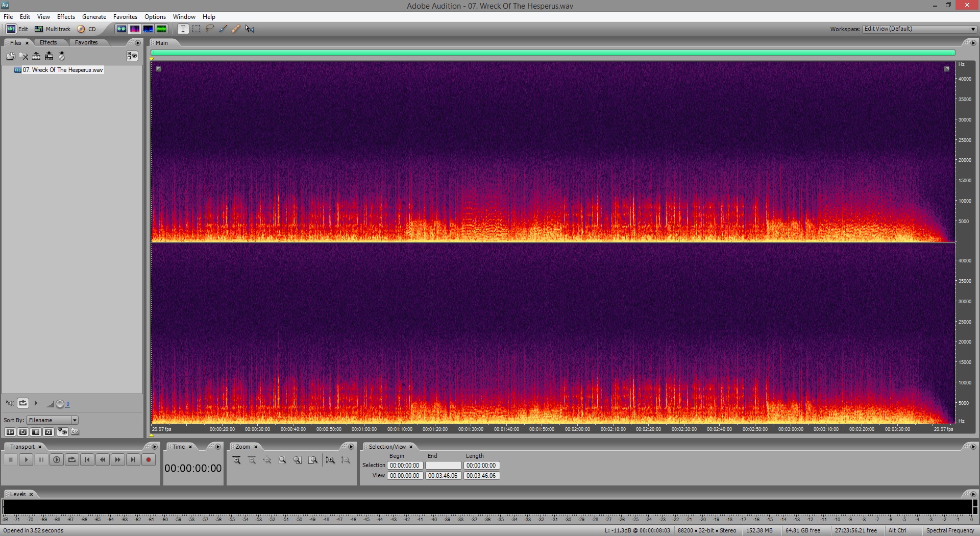
Task: Click the Files panel preview Play button
Action: click(x=36, y=403)
